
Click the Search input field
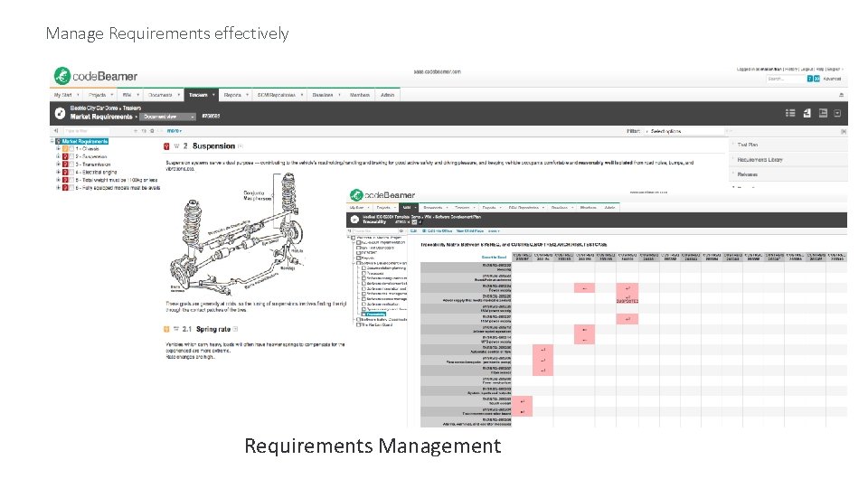pyautogui.click(x=786, y=80)
